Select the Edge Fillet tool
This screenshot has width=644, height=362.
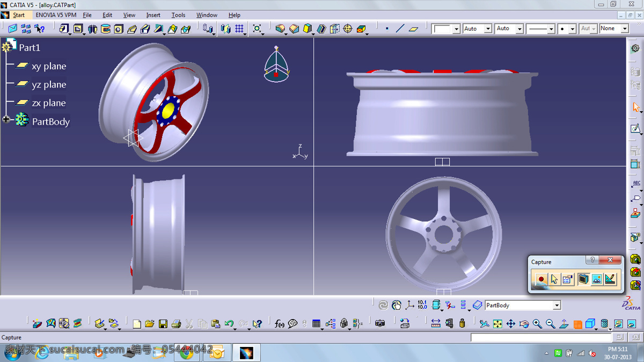tap(280, 28)
